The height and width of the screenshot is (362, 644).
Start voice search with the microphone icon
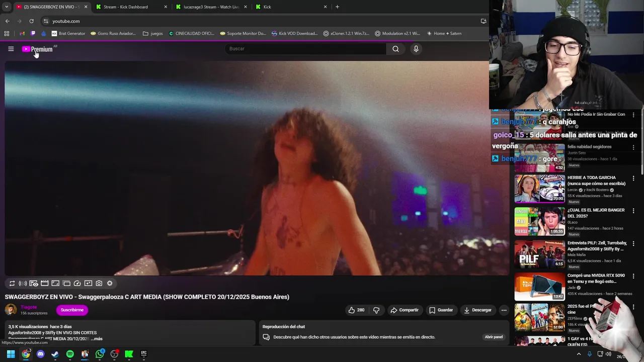click(x=416, y=49)
